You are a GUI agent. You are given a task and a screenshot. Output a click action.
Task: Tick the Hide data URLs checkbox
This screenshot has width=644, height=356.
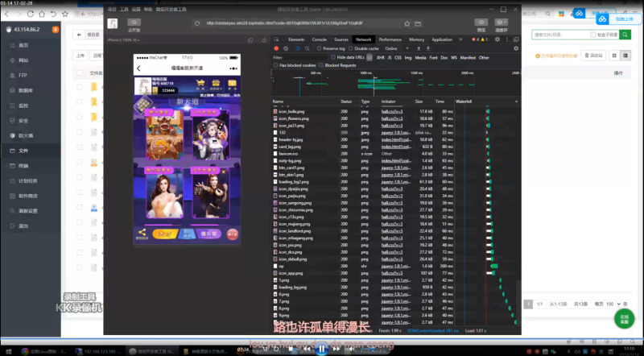[x=333, y=57]
